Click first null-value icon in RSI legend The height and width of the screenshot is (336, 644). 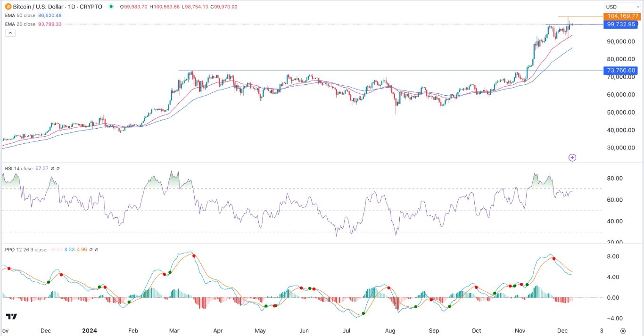point(52,168)
